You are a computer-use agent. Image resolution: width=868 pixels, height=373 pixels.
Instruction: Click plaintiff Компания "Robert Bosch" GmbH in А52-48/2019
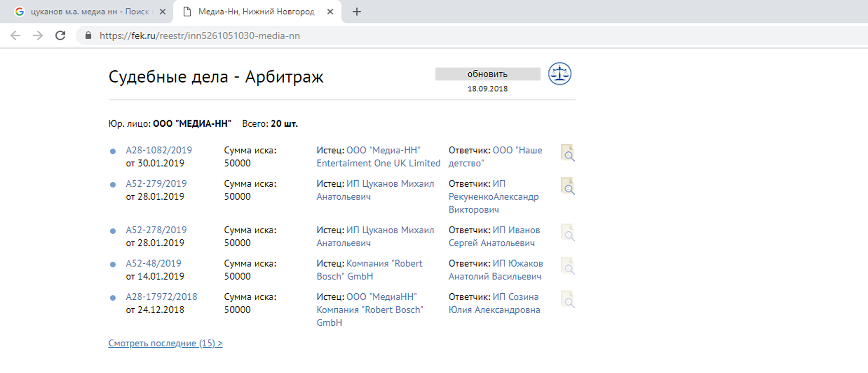(370, 270)
